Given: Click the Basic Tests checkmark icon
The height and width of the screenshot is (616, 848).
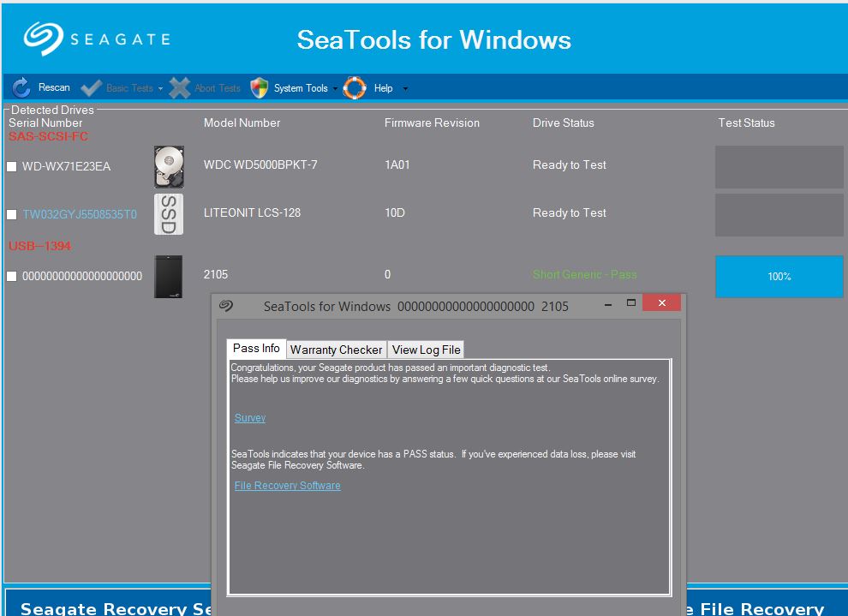Looking at the screenshot, I should [90, 87].
